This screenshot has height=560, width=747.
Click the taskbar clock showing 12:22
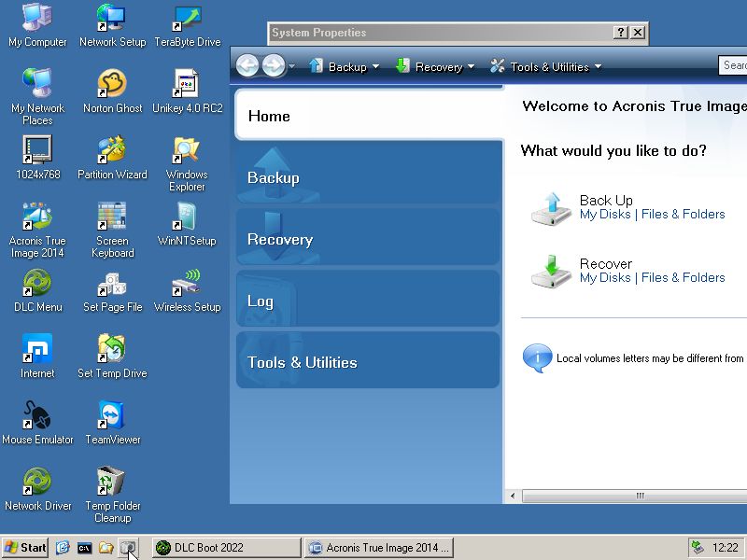click(726, 548)
